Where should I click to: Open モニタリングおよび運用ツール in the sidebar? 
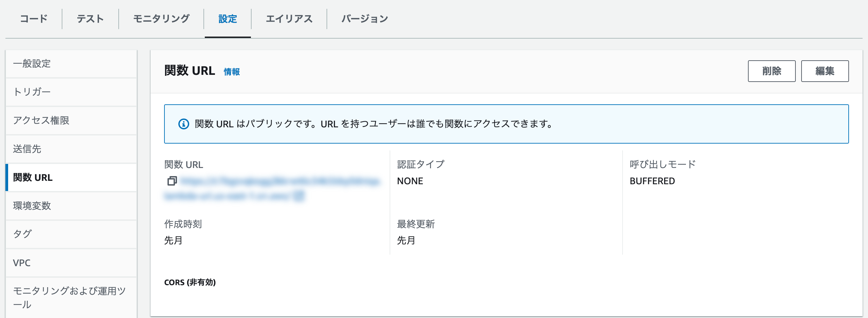point(69,297)
